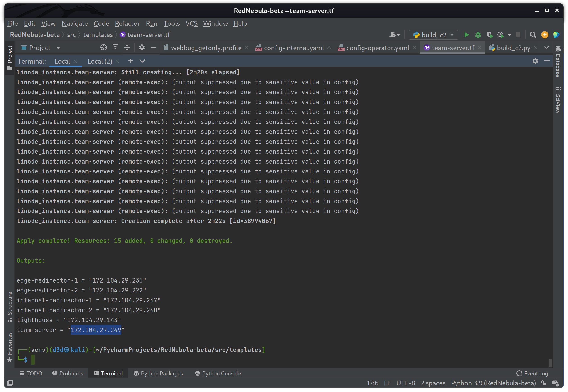This screenshot has height=392, width=568.
Task: Click the Add new terminal button
Action: [x=131, y=61]
